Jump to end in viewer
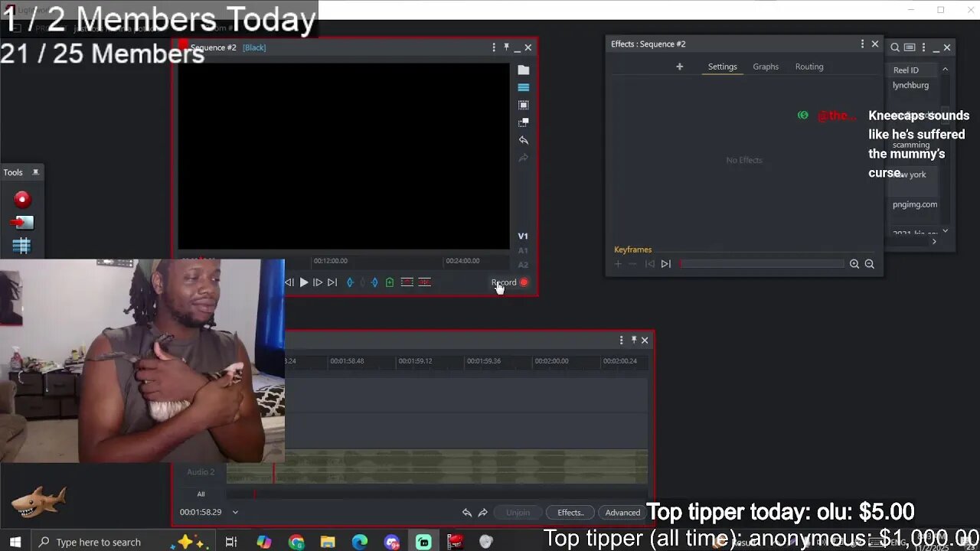Viewport: 980px width, 551px height. [x=332, y=282]
